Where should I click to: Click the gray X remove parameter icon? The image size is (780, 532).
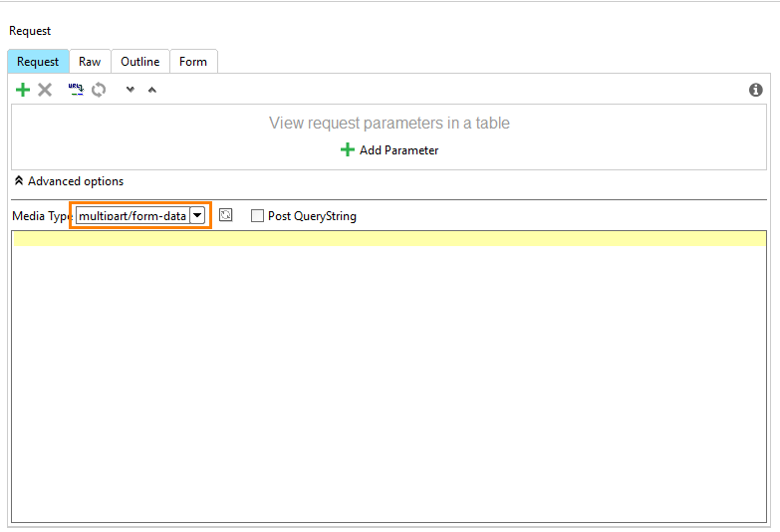(45, 90)
